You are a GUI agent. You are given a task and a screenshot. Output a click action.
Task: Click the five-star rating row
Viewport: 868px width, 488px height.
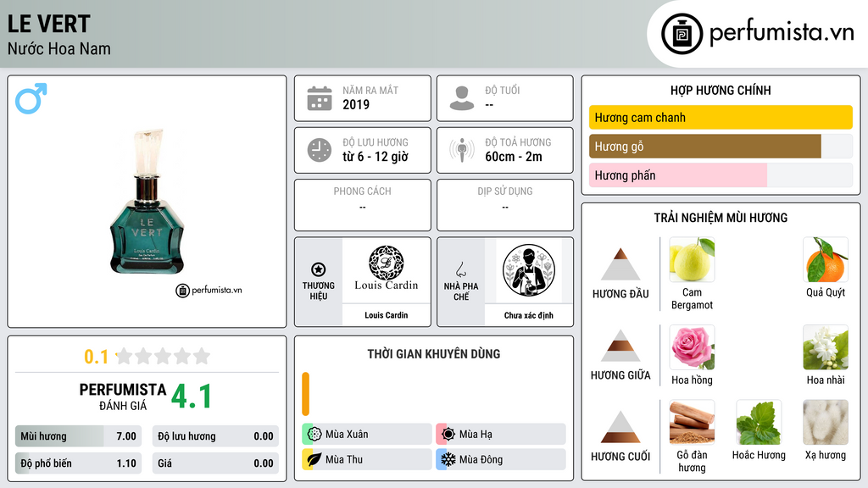(163, 357)
